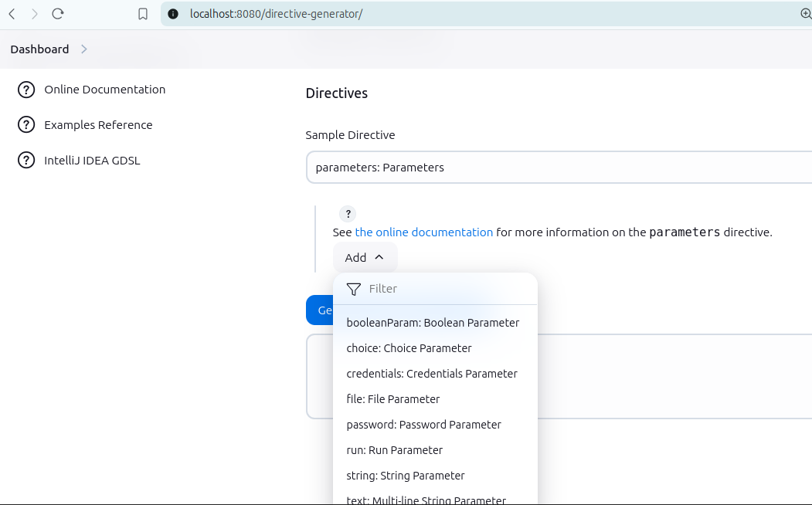Click the browser forward arrow
The width and height of the screenshot is (812, 505).
[x=35, y=14]
